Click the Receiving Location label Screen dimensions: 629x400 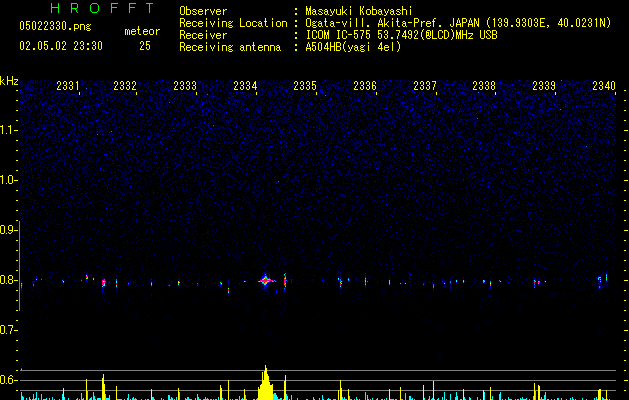pos(233,23)
